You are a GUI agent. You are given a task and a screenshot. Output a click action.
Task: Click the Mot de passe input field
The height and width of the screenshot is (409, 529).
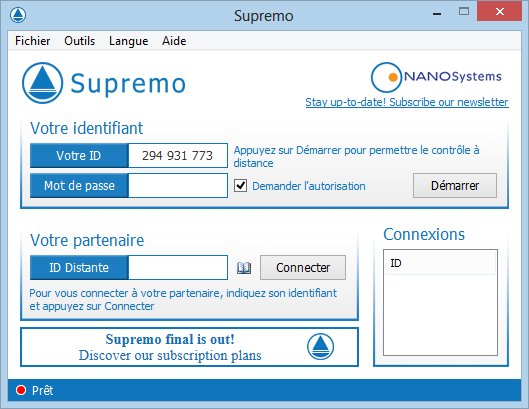pyautogui.click(x=178, y=186)
